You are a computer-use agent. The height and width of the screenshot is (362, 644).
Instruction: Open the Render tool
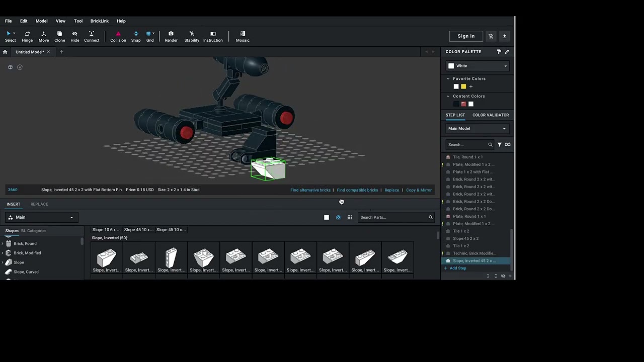click(171, 36)
